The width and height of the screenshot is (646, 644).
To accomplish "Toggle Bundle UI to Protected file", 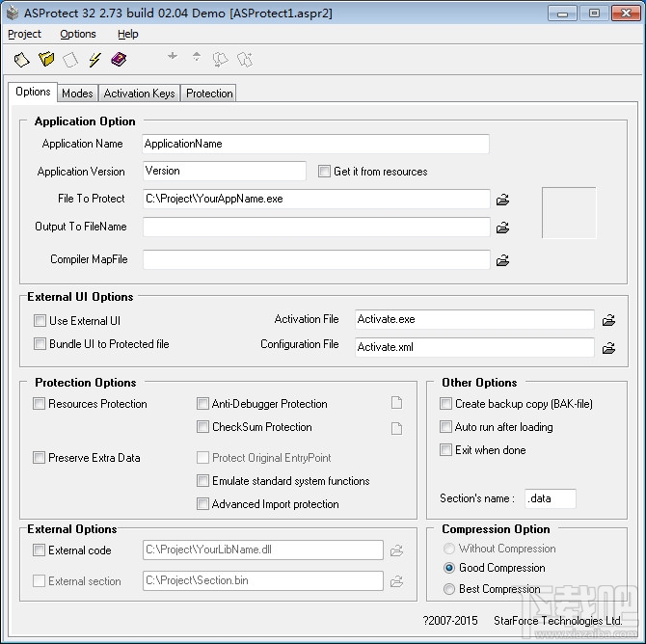I will [40, 344].
